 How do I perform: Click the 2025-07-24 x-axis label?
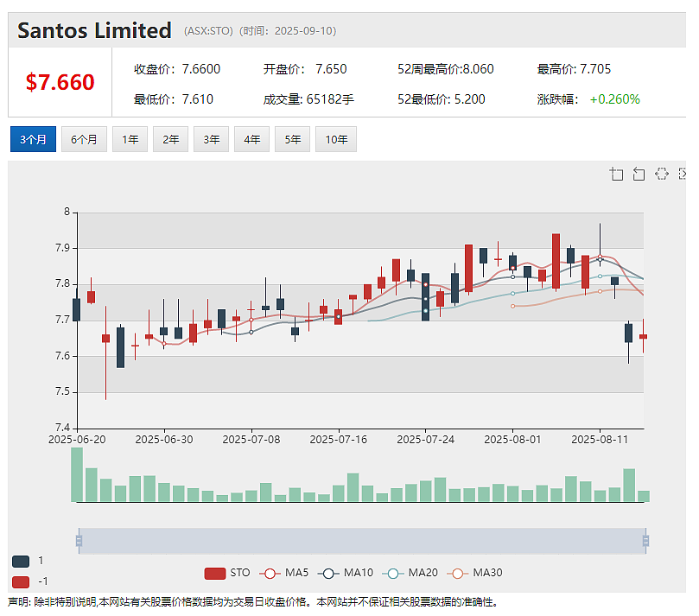(426, 440)
